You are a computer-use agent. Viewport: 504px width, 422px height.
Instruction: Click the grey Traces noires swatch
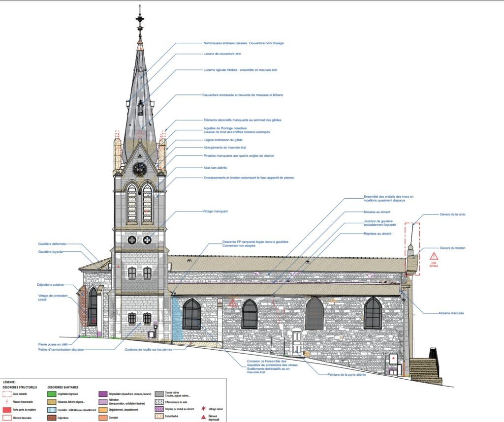pyautogui.click(x=159, y=394)
